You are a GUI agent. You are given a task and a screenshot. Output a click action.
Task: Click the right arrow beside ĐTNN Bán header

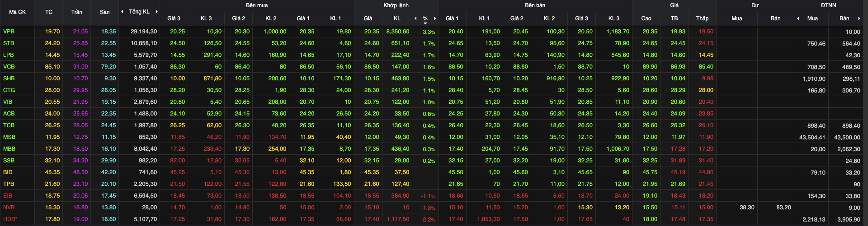[x=859, y=18]
